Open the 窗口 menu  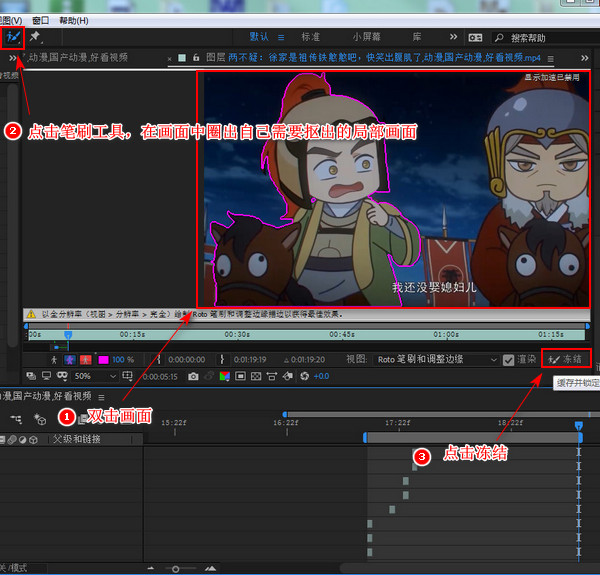click(41, 20)
